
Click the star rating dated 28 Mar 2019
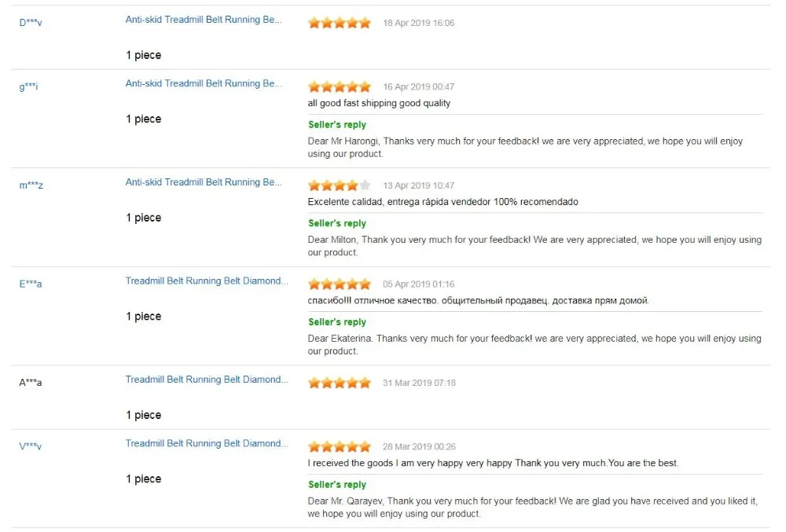[340, 446]
